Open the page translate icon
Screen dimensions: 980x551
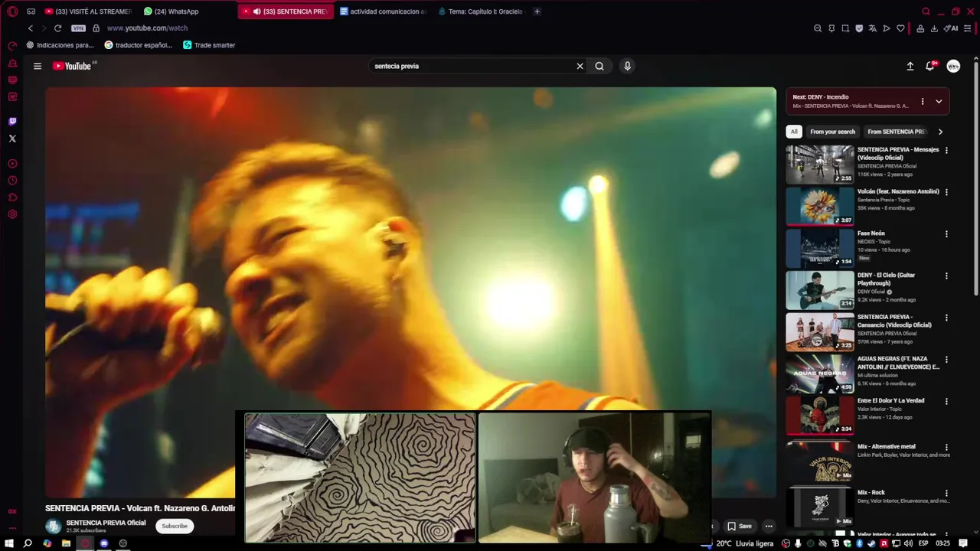873,28
